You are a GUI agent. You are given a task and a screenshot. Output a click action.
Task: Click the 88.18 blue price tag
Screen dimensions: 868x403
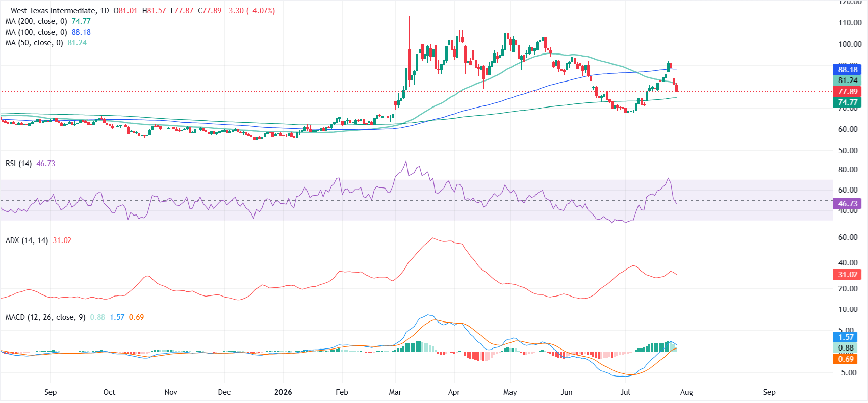click(848, 70)
